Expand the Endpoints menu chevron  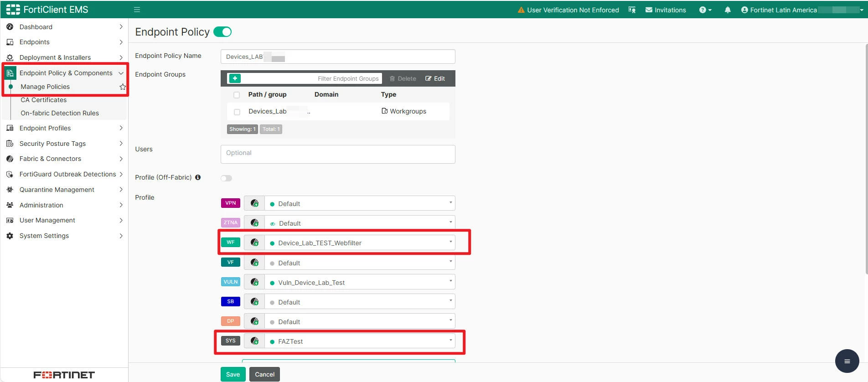coord(121,42)
